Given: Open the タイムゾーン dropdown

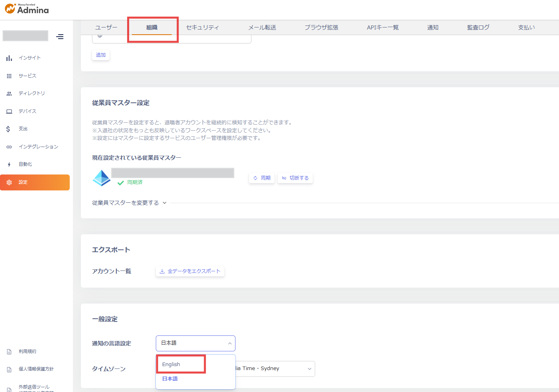Looking at the screenshot, I should coord(275,369).
